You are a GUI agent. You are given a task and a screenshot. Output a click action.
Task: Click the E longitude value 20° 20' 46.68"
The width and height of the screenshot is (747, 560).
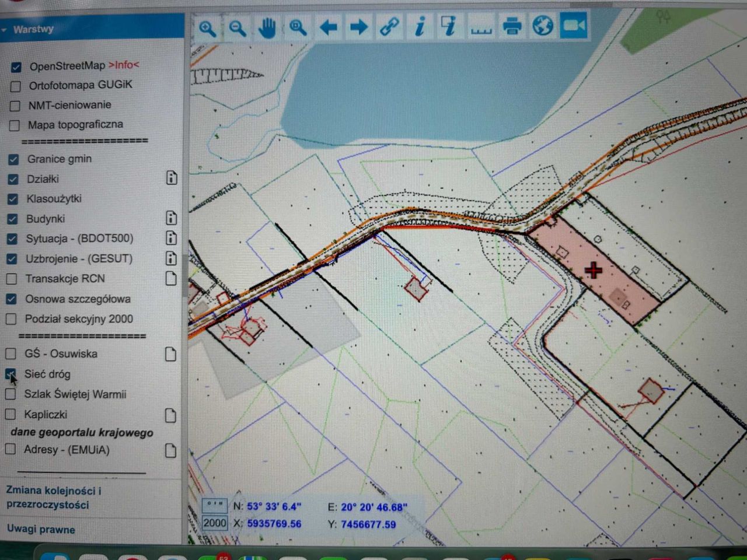374,507
